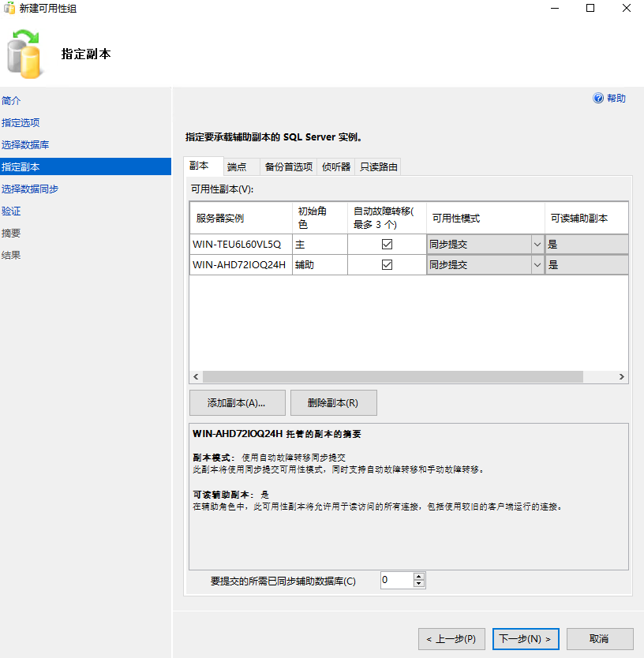Click the scroll left arrow of replica grid
Image resolution: width=644 pixels, height=658 pixels.
point(196,377)
